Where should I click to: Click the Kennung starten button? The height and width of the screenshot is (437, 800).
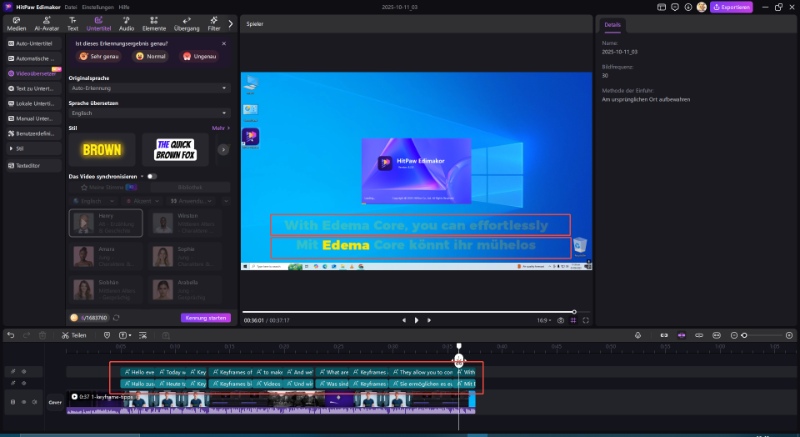(206, 318)
